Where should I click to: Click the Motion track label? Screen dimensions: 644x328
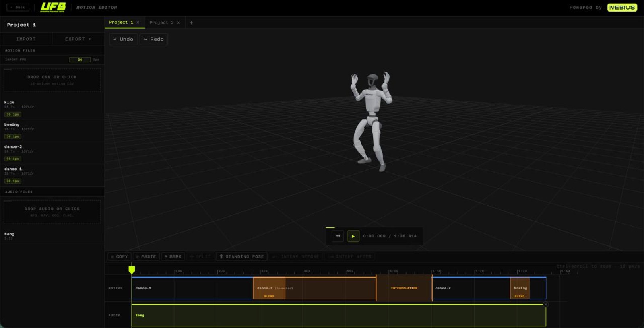click(x=116, y=288)
